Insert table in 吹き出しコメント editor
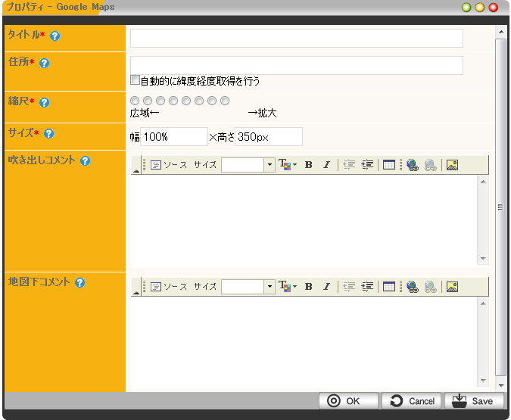The width and height of the screenshot is (511, 420). [x=389, y=165]
